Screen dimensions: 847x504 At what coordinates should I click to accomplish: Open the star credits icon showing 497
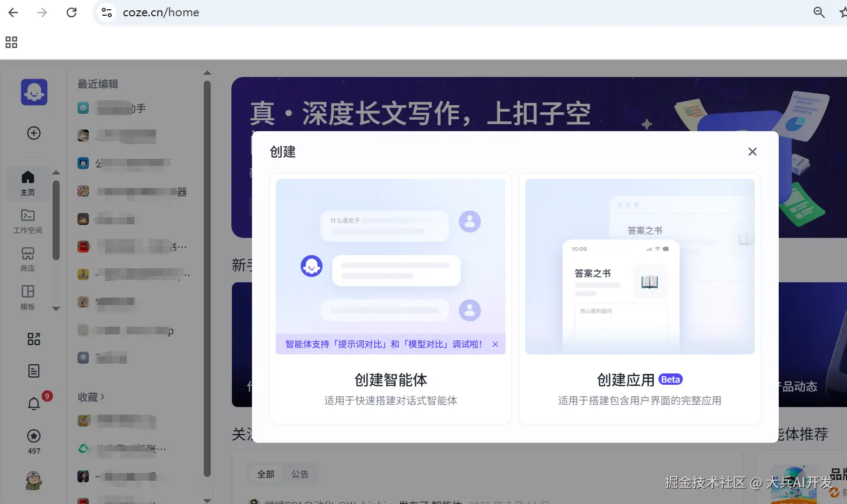(34, 442)
